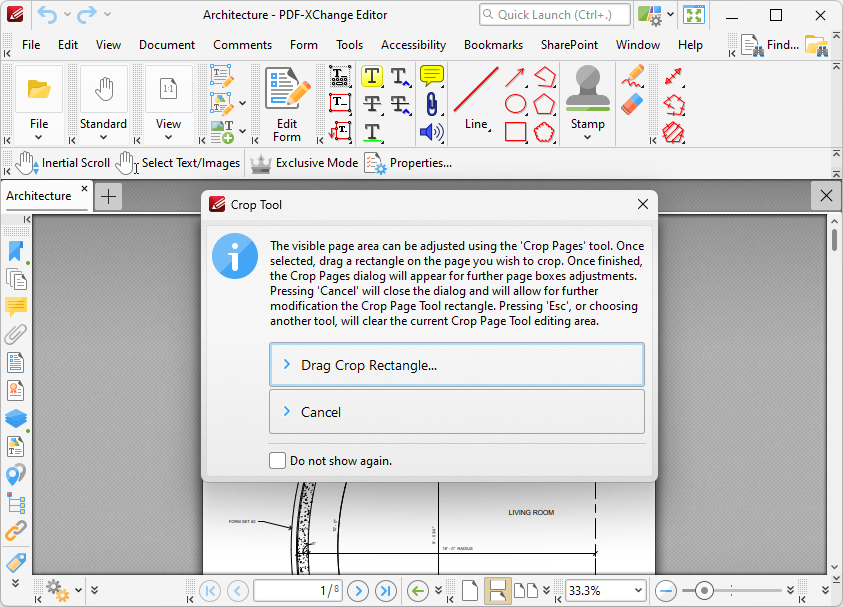The height and width of the screenshot is (607, 843).
Task: Toggle full screen mode icon
Action: (694, 15)
